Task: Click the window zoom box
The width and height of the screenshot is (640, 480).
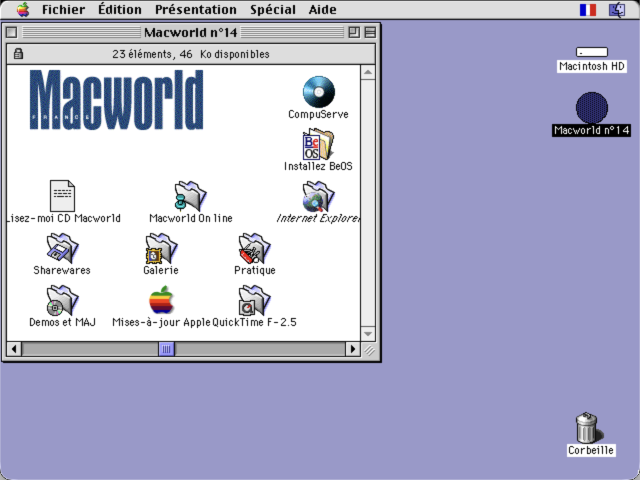Action: [x=354, y=32]
